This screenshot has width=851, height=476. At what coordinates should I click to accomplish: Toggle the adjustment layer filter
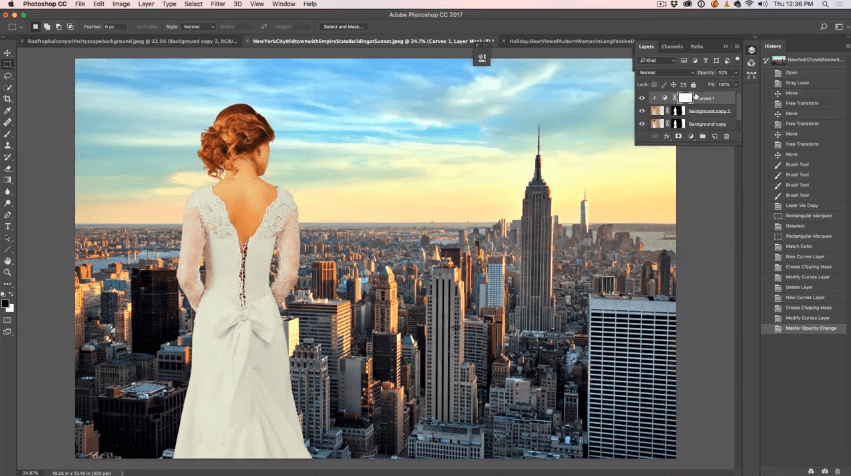click(695, 60)
